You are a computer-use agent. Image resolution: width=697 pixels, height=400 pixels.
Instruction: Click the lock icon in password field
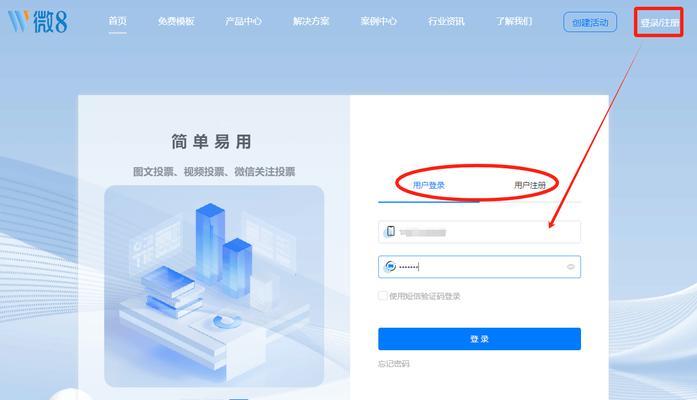tap(390, 266)
